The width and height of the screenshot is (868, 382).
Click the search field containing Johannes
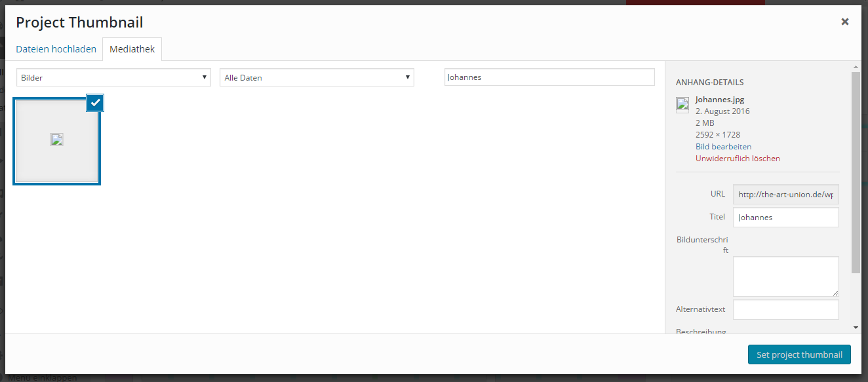(549, 77)
